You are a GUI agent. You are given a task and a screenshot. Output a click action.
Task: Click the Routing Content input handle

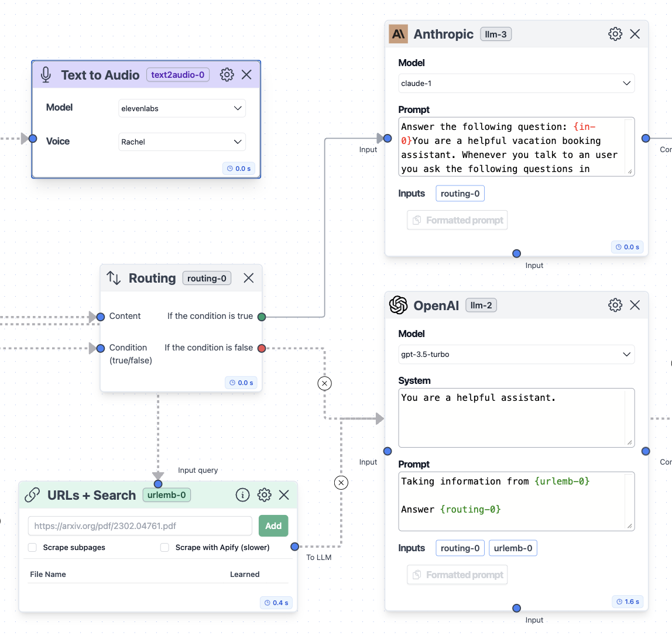(101, 317)
